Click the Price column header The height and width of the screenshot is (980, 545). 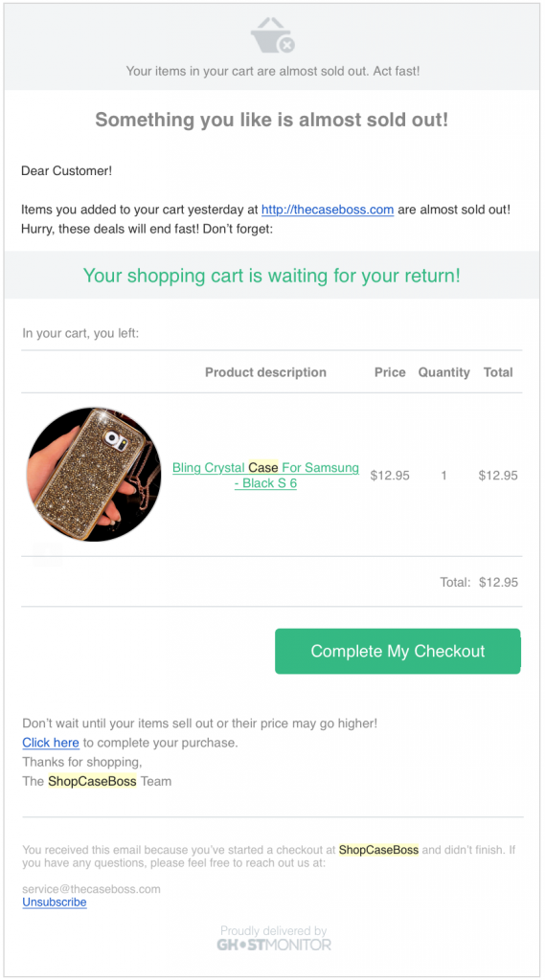pyautogui.click(x=390, y=372)
